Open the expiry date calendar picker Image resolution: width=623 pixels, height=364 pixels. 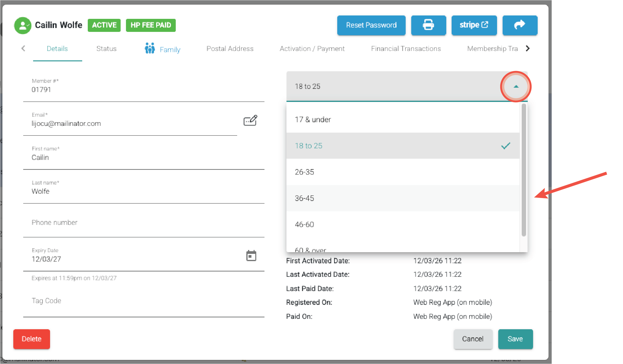pyautogui.click(x=251, y=256)
